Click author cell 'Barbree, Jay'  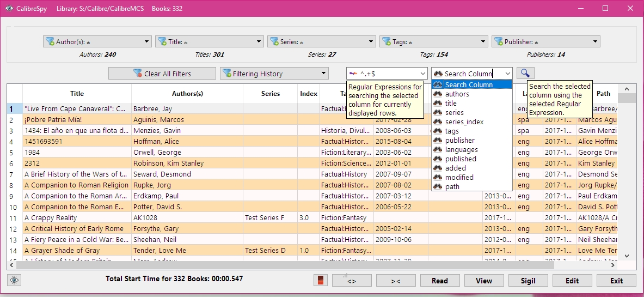tap(187, 108)
